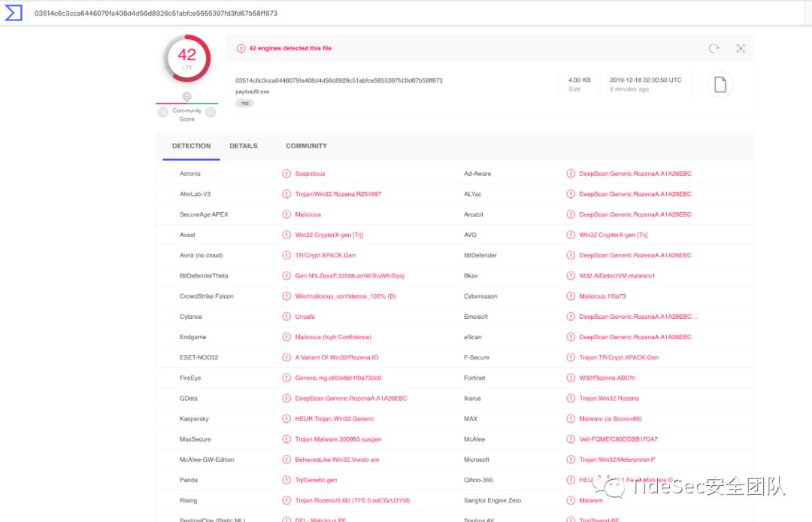Click alert icon for Avira TR/Crypt.XPACK.Gen

286,255
